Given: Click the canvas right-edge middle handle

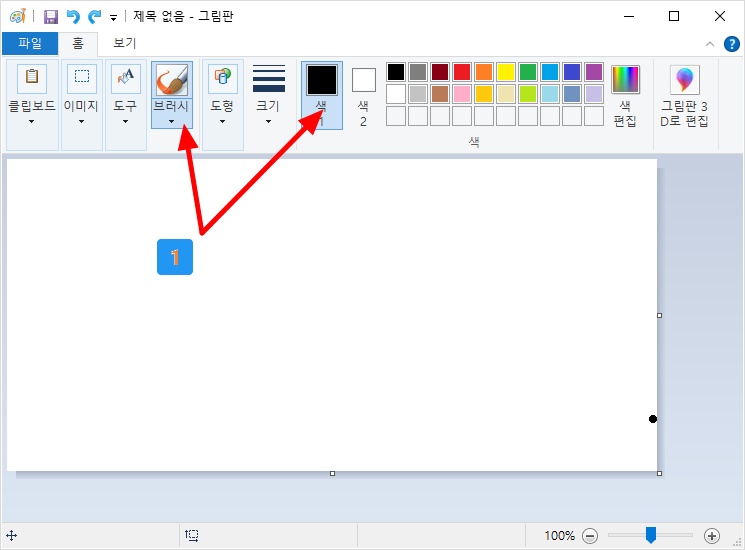Looking at the screenshot, I should (659, 315).
